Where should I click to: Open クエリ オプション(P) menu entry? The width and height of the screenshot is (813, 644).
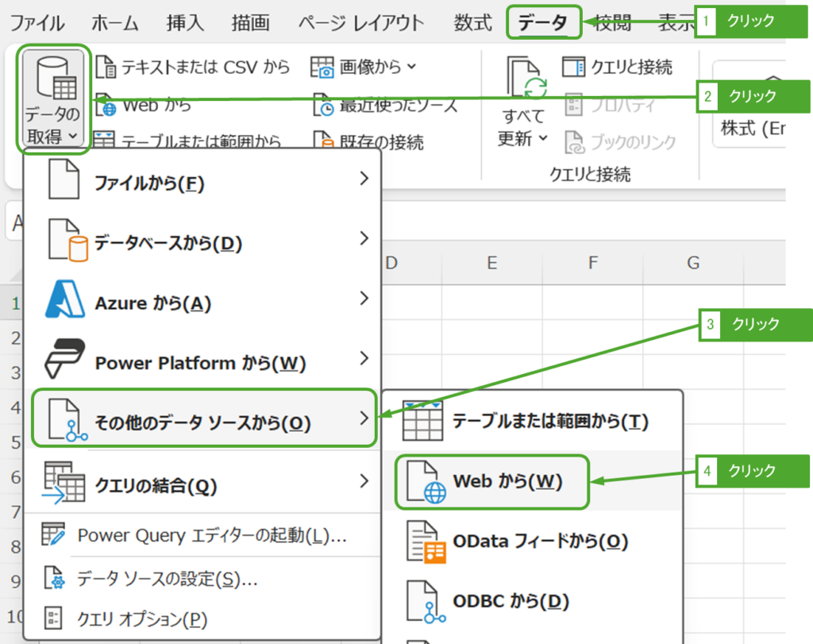pyautogui.click(x=202, y=619)
